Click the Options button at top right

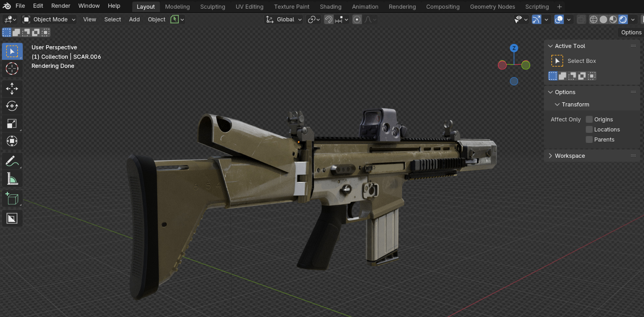[x=631, y=32]
